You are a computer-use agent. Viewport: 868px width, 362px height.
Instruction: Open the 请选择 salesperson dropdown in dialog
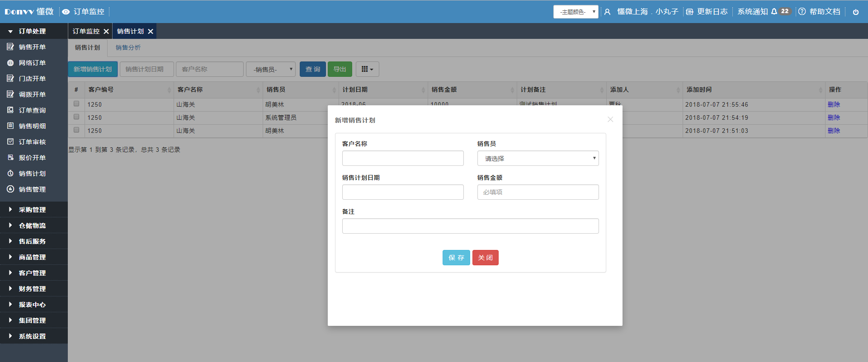[538, 158]
